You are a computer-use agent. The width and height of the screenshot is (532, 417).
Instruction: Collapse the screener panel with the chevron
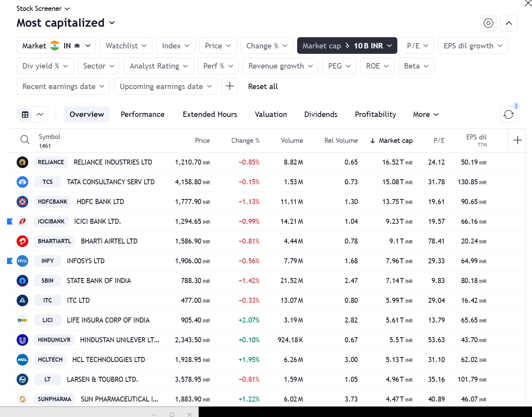coord(509,23)
